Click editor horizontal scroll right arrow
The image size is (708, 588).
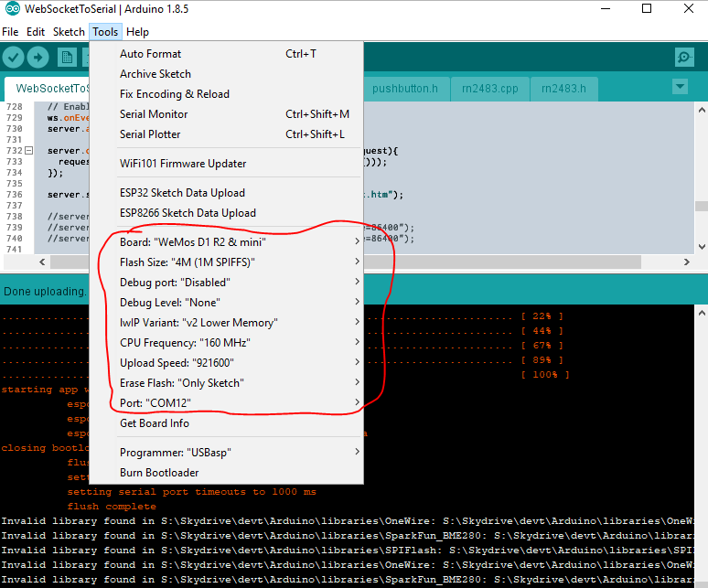687,262
